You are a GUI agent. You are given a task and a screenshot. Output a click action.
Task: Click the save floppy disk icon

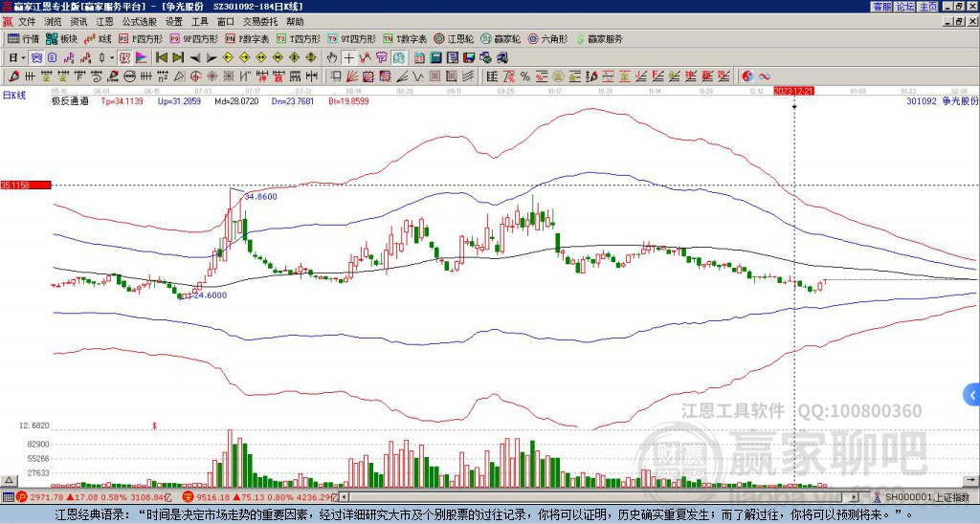[x=469, y=57]
